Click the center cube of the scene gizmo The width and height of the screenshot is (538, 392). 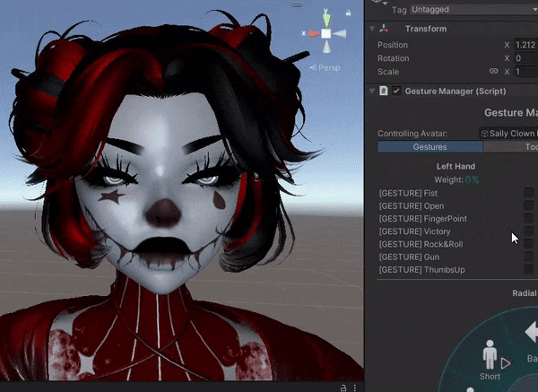(x=326, y=34)
